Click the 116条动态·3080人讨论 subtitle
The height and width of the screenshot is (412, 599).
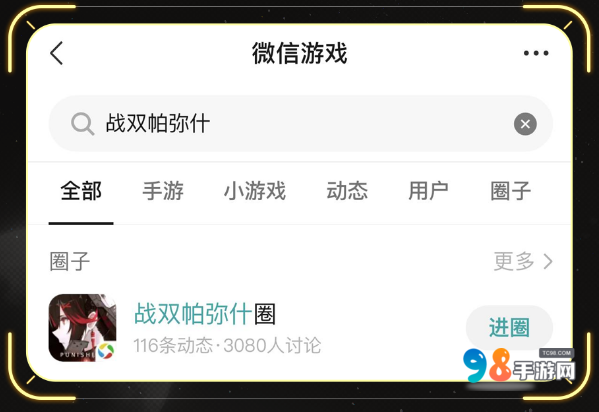pos(227,345)
